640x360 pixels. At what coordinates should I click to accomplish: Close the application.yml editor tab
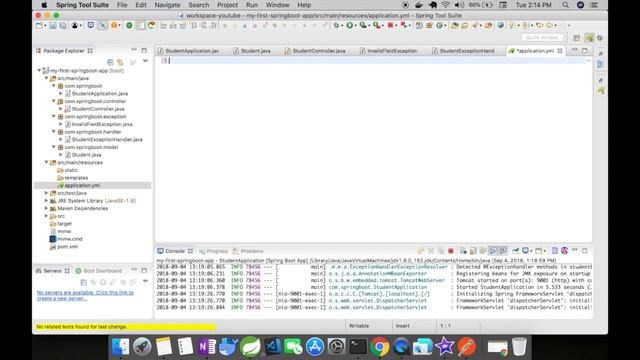click(x=560, y=51)
